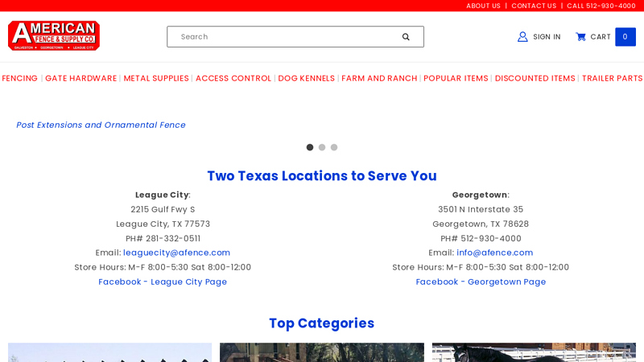Click the League City phone number 281-332-0511

click(x=173, y=238)
